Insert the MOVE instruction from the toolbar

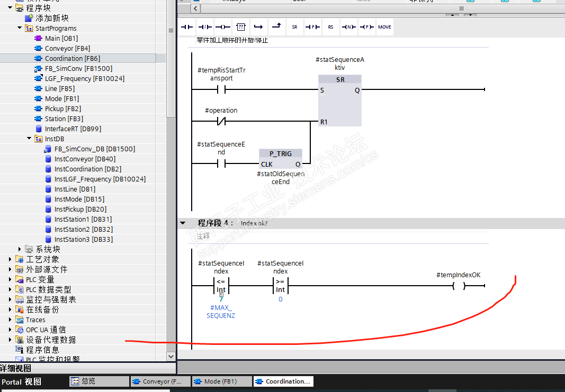pyautogui.click(x=384, y=27)
